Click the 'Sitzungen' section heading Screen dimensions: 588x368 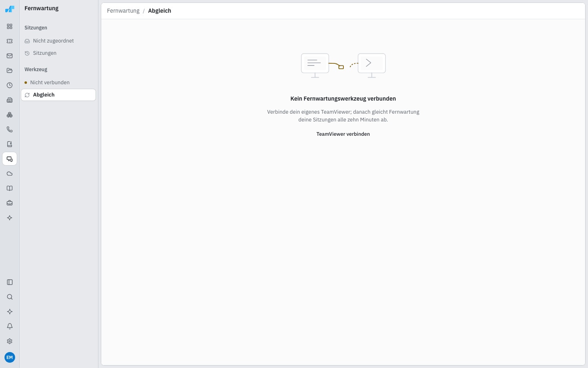pos(36,28)
